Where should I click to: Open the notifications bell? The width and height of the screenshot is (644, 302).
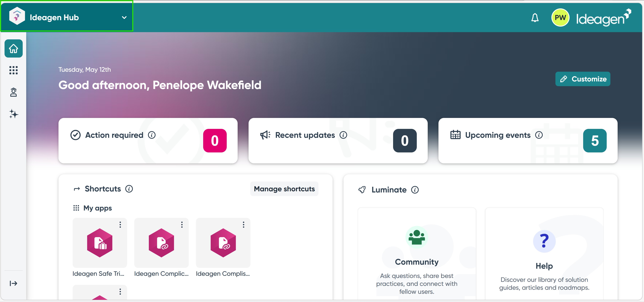tap(535, 17)
